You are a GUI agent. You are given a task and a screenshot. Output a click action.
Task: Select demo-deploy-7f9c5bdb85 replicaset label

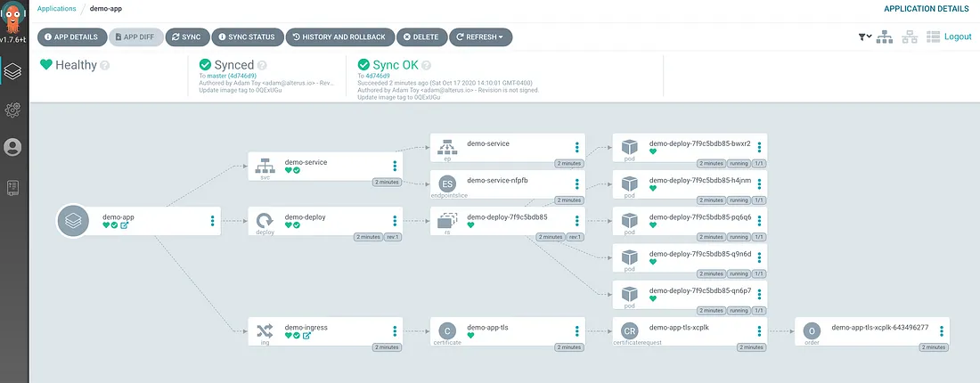click(508, 216)
